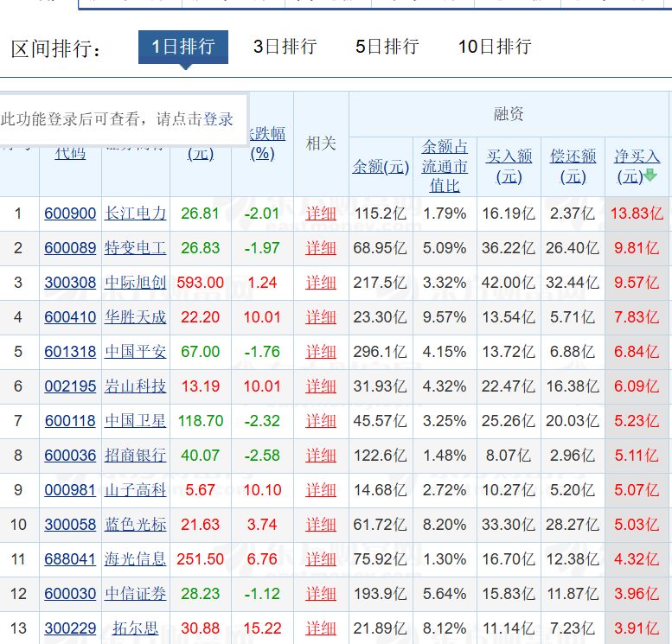
Task: Click the 相关 column header
Action: 321,143
